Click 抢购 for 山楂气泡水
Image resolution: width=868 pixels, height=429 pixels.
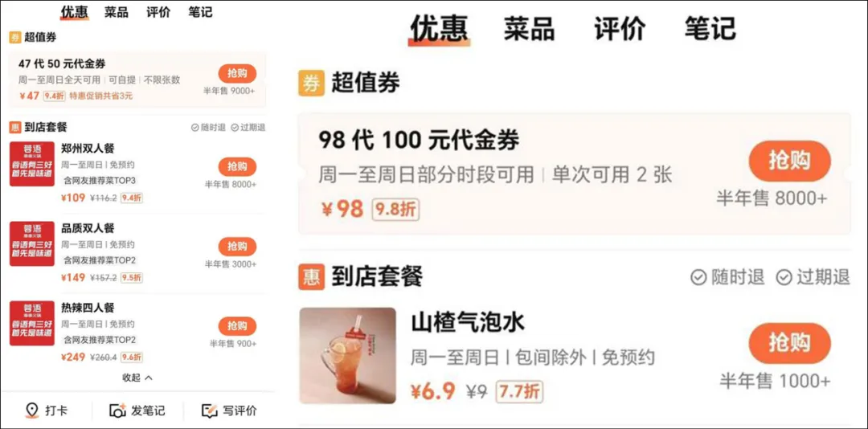click(x=790, y=343)
